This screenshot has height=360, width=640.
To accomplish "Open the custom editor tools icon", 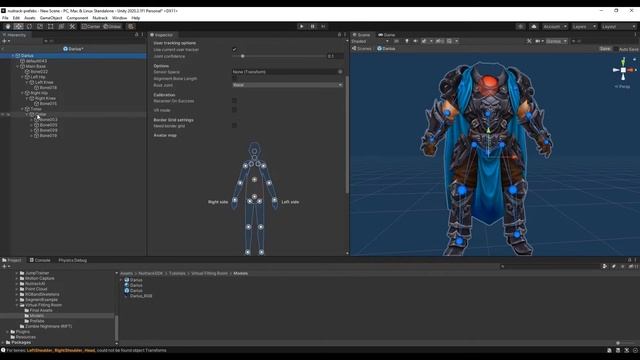I will 72,27.
